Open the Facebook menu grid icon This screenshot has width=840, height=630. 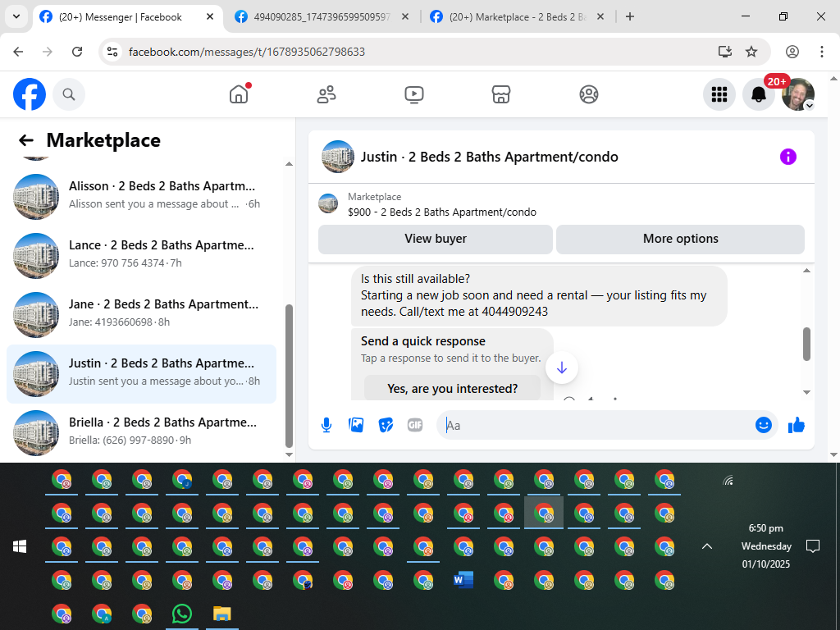pyautogui.click(x=719, y=94)
